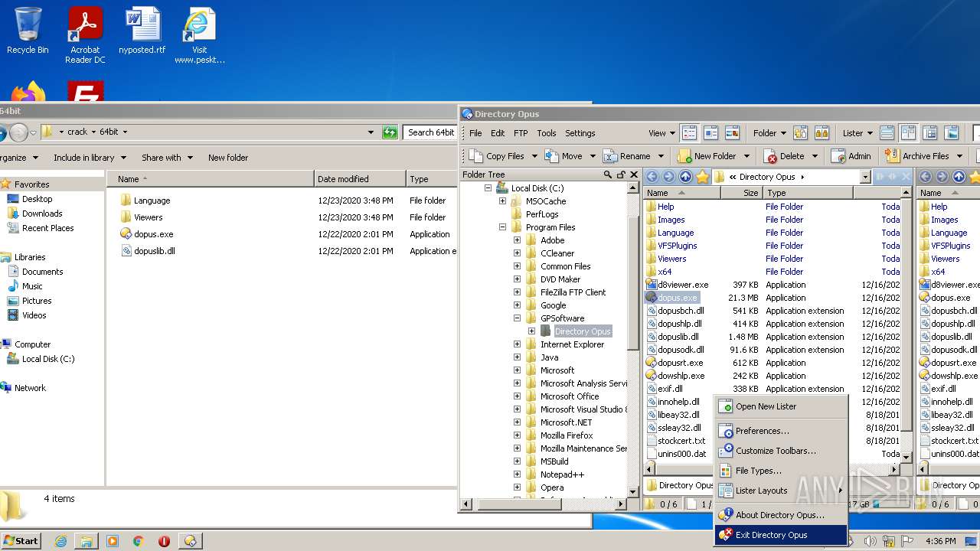The width and height of the screenshot is (980, 551).
Task: Expand the Adobe folder tree node
Action: pyautogui.click(x=517, y=240)
